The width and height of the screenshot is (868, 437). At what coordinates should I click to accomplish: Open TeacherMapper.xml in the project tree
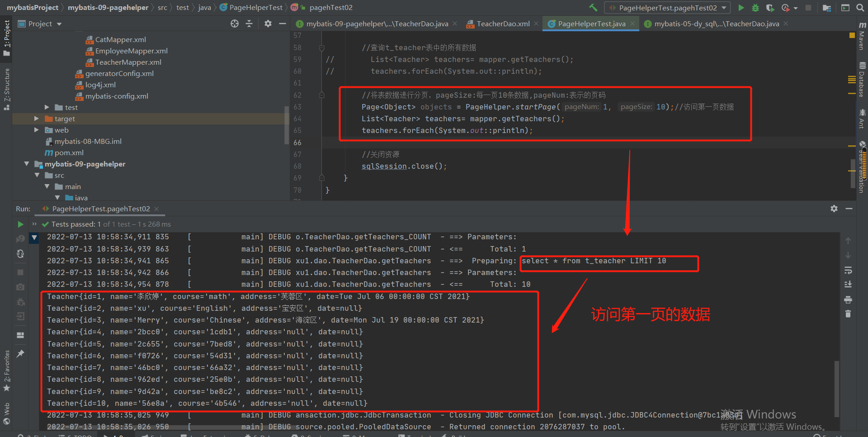pyautogui.click(x=128, y=62)
